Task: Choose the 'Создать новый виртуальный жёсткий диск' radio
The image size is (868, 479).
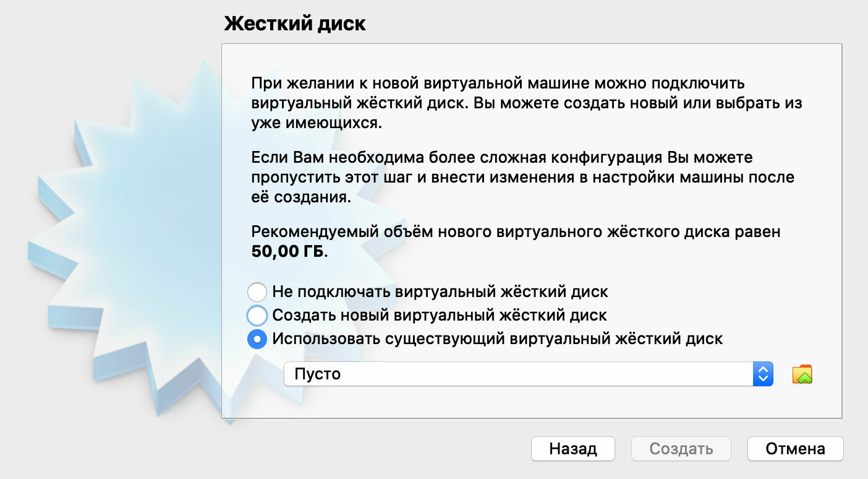Action: (x=257, y=316)
